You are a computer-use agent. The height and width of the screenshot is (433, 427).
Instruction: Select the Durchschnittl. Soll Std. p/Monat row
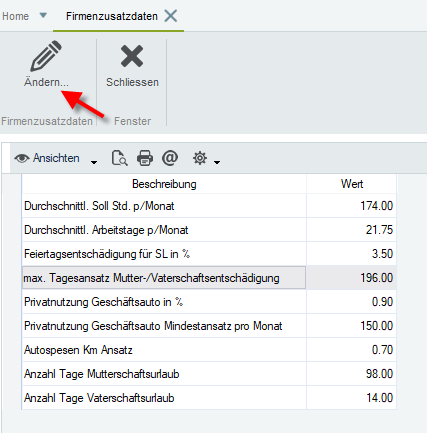point(209,206)
